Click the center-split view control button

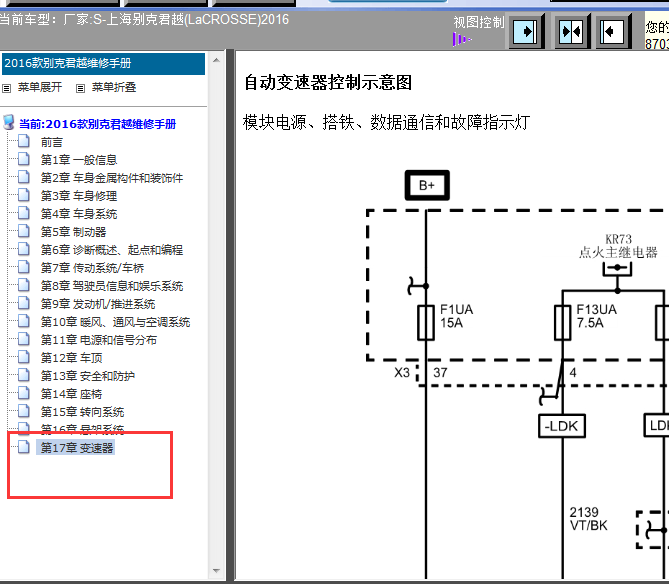571,32
